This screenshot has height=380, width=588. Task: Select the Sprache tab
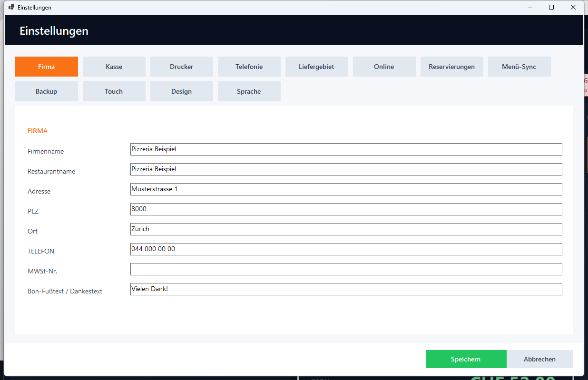coord(249,91)
